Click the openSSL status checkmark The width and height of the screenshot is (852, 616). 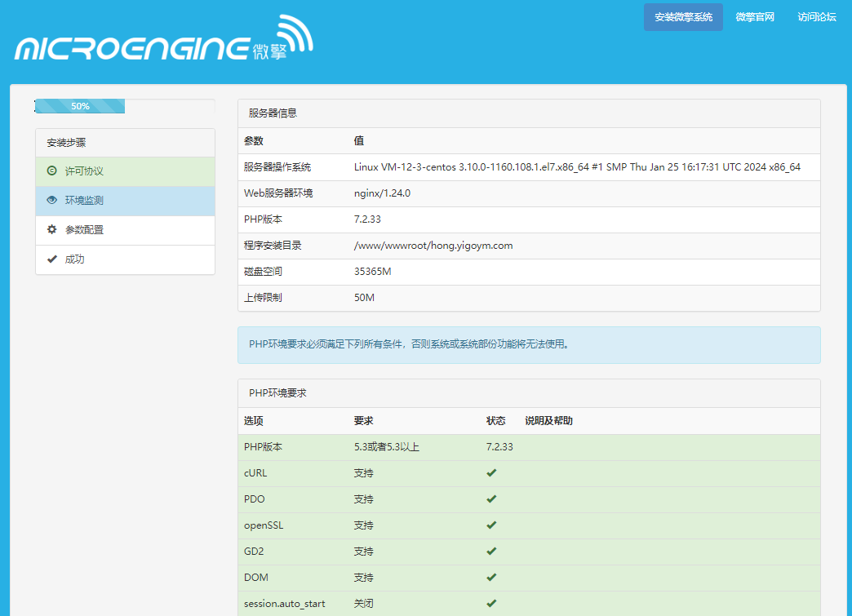[x=491, y=525]
